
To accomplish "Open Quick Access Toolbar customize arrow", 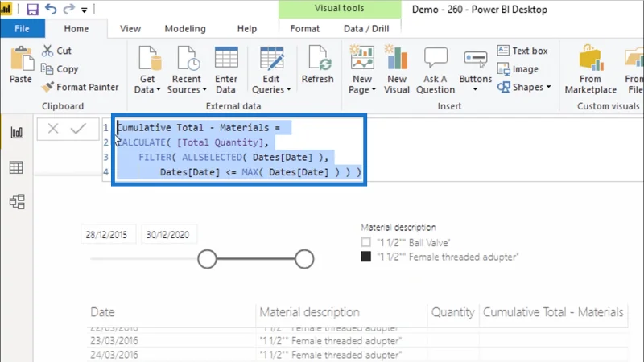I will pos(85,10).
